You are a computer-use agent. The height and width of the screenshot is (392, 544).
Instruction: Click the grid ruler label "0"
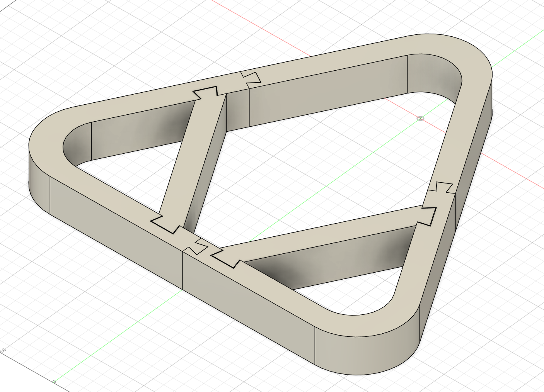(54, 382)
